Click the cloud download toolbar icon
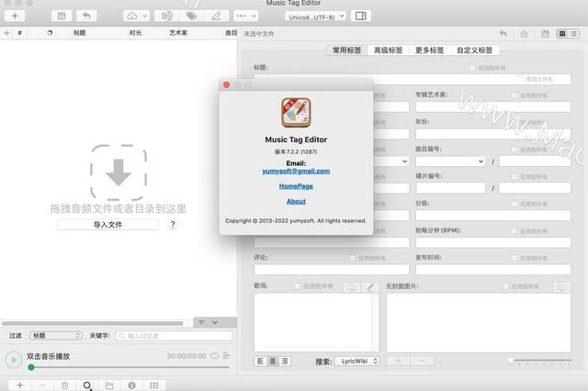The image size is (588, 391). 132,17
